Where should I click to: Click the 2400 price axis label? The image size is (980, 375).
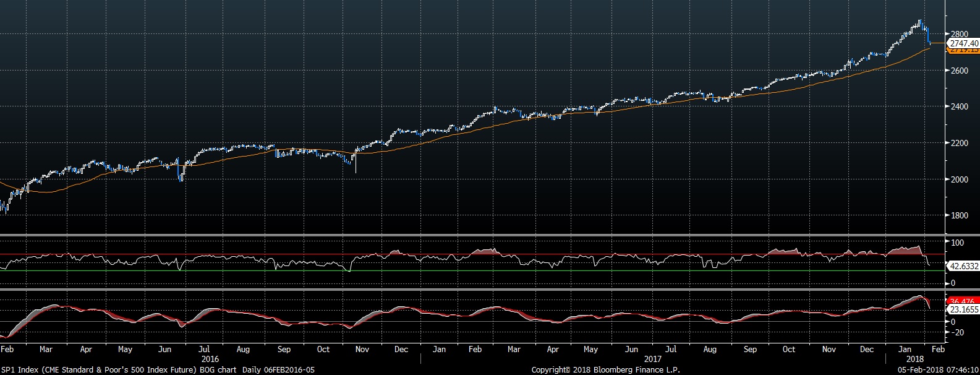click(x=960, y=106)
